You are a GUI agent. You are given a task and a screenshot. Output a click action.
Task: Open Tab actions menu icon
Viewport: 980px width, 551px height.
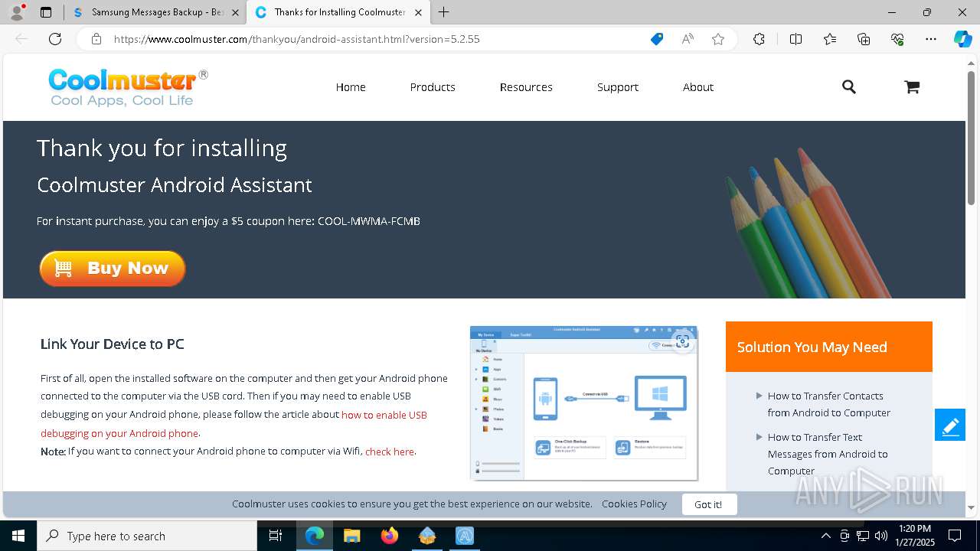point(46,12)
